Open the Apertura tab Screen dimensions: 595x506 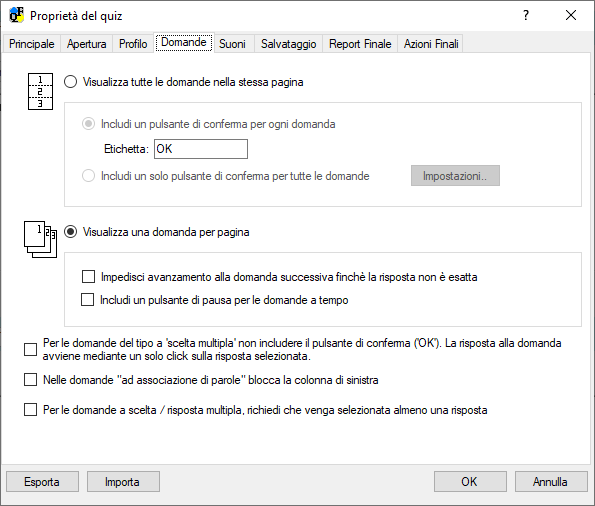pyautogui.click(x=87, y=44)
